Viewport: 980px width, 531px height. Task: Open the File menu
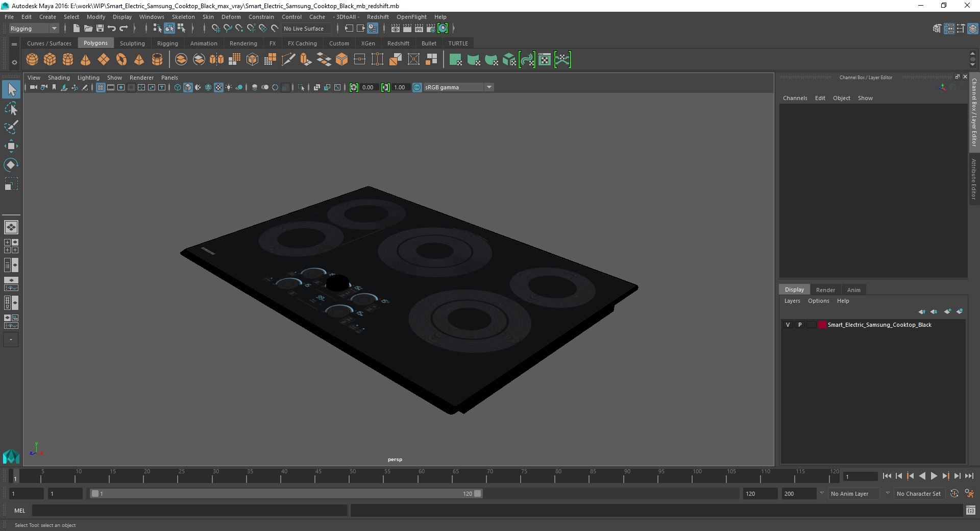[x=9, y=17]
